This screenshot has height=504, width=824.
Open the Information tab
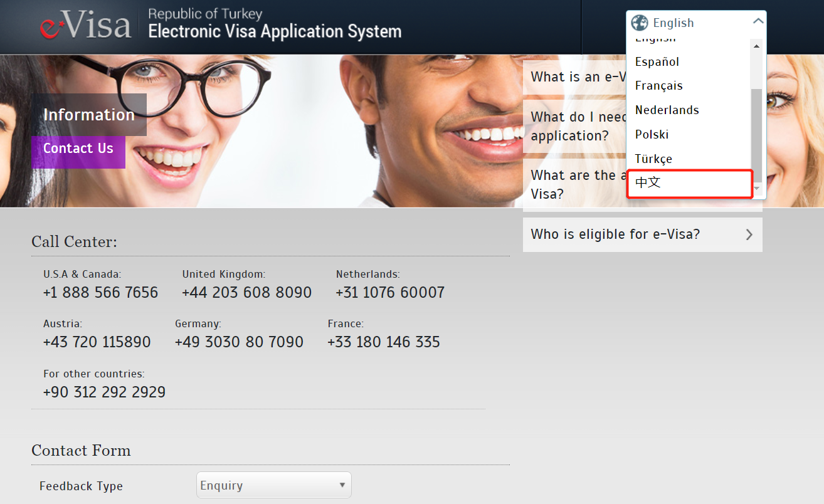[x=89, y=115]
